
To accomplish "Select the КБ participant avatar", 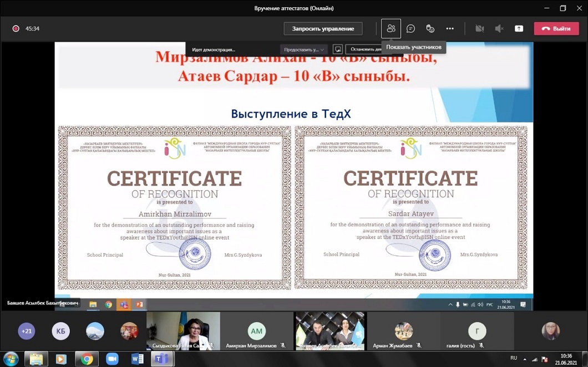I will 61,332.
